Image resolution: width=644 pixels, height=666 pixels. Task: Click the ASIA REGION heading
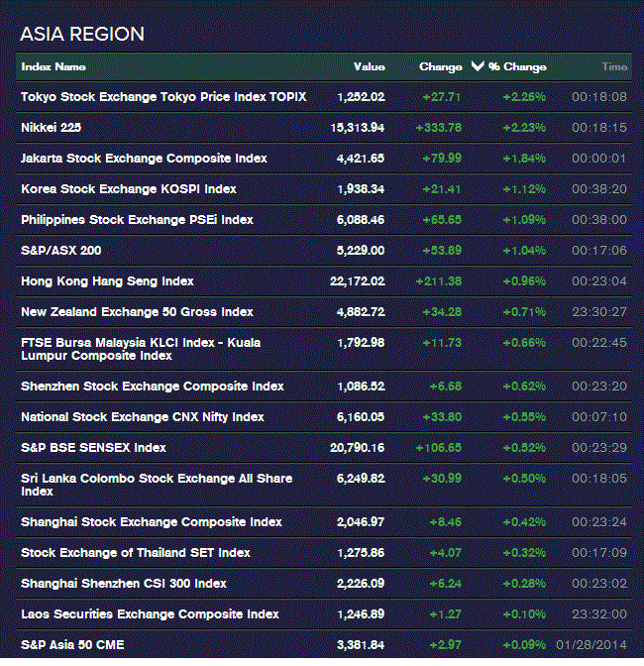pyautogui.click(x=82, y=35)
